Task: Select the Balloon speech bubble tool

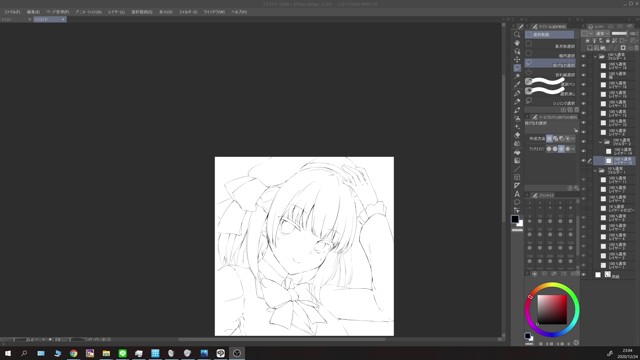Action: [517, 202]
